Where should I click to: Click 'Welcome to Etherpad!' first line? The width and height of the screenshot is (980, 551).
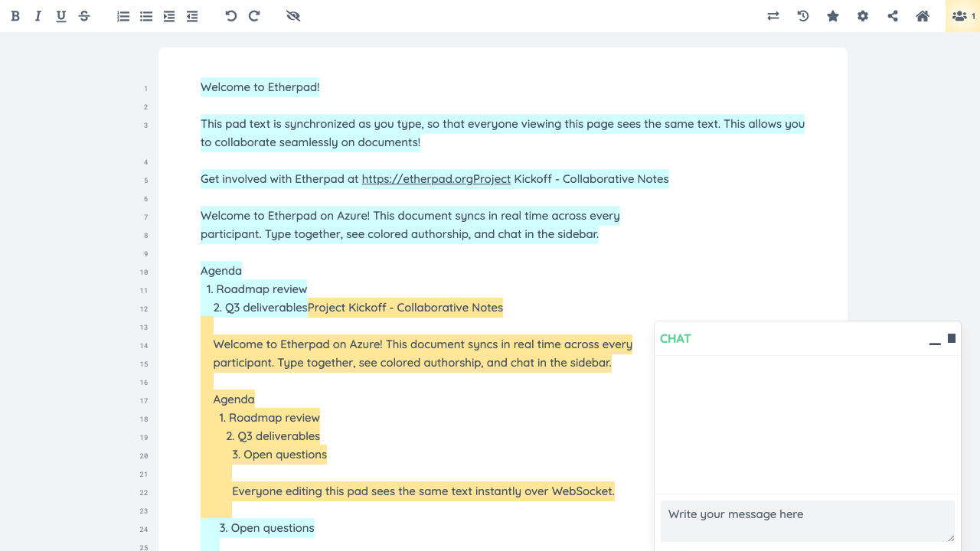[x=260, y=87]
